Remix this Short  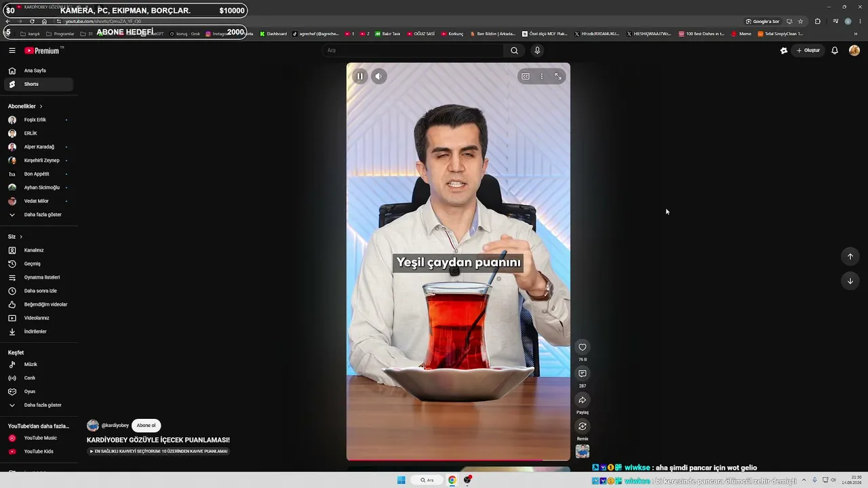[582, 426]
